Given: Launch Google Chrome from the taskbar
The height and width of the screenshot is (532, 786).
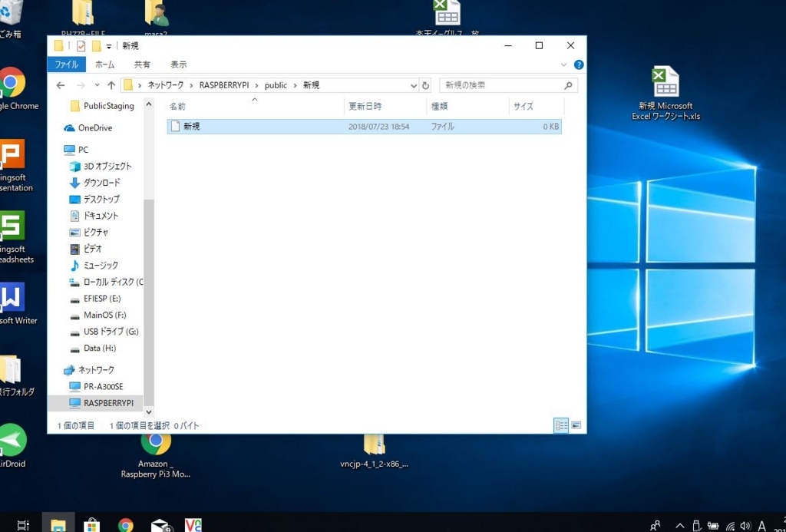Looking at the screenshot, I should tap(124, 524).
